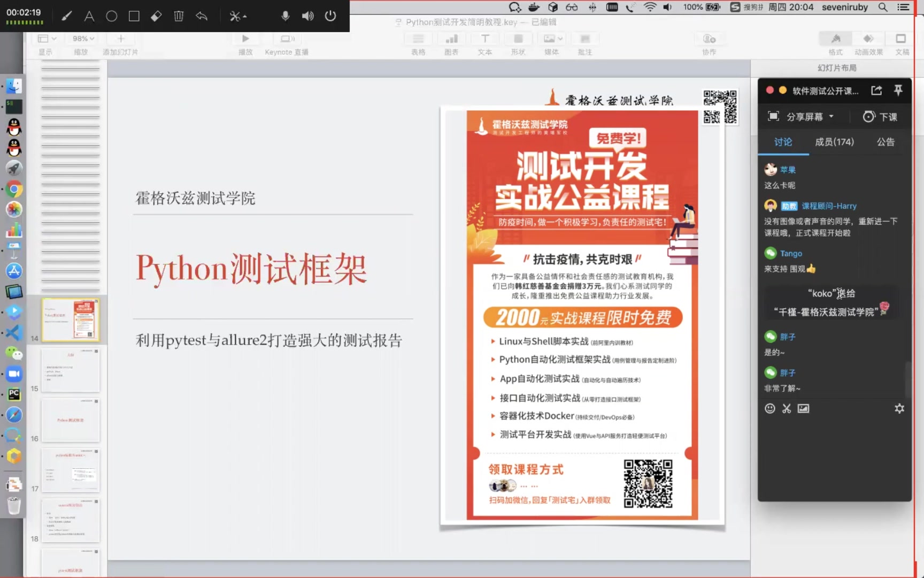Open the 公告 announcements tab

click(885, 142)
